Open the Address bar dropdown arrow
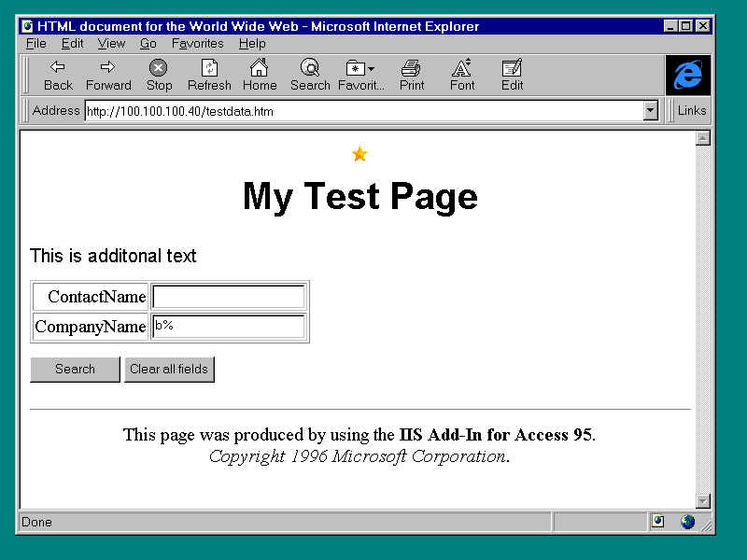 [x=651, y=110]
